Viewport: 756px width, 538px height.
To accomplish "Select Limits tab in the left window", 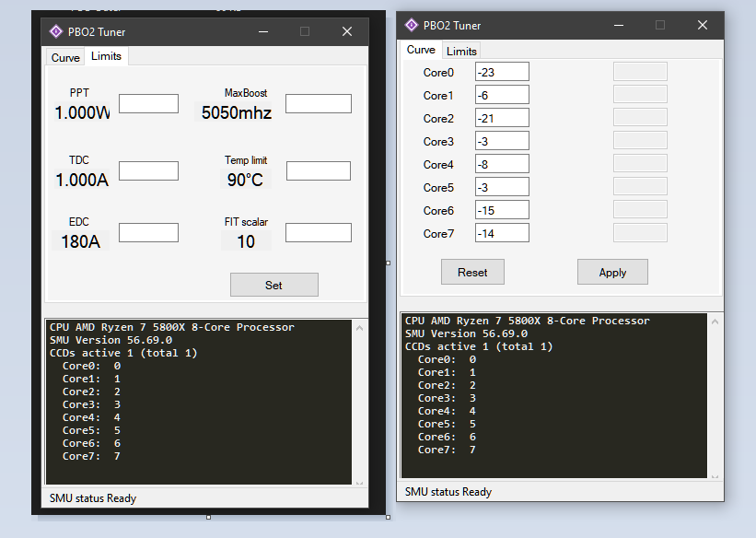I will pos(106,56).
